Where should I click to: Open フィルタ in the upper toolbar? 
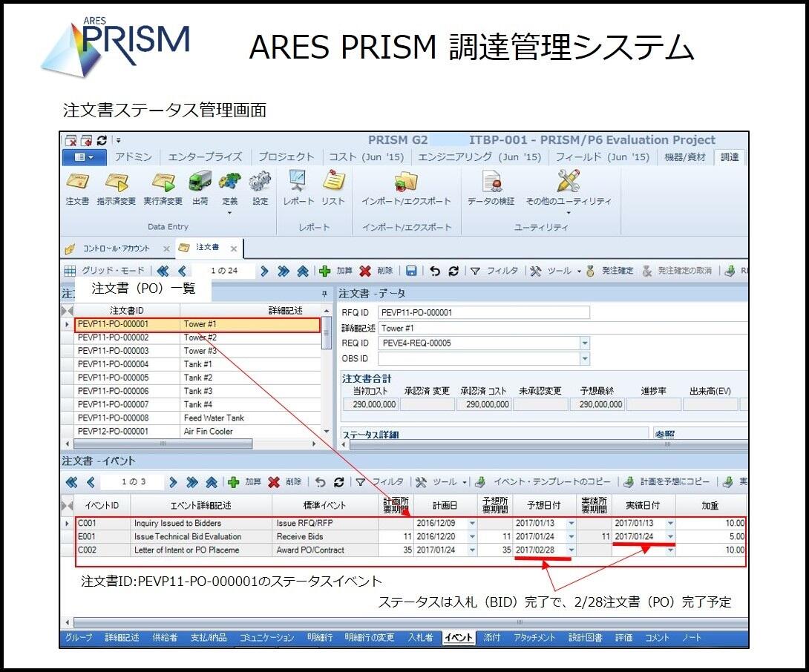pyautogui.click(x=494, y=271)
